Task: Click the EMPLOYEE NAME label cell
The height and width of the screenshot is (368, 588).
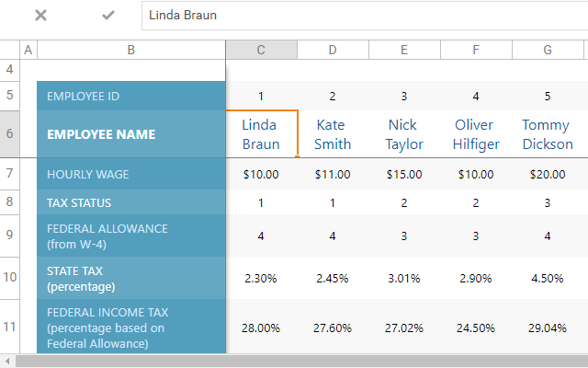Action: tap(130, 134)
